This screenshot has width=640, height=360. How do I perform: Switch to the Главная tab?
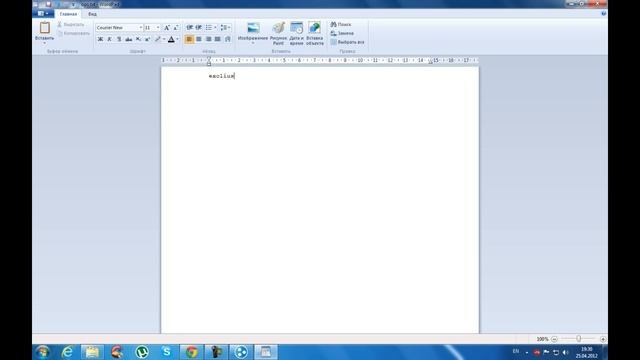tap(68, 14)
